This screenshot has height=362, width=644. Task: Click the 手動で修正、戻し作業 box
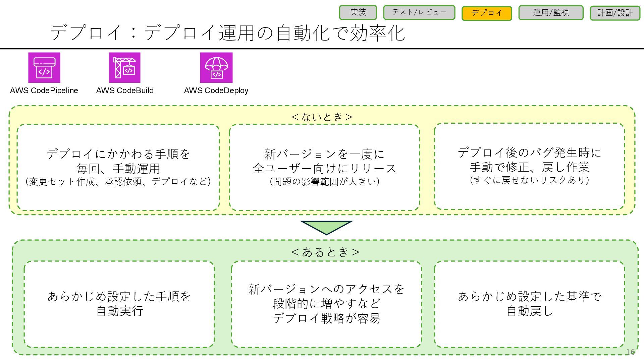(x=529, y=166)
